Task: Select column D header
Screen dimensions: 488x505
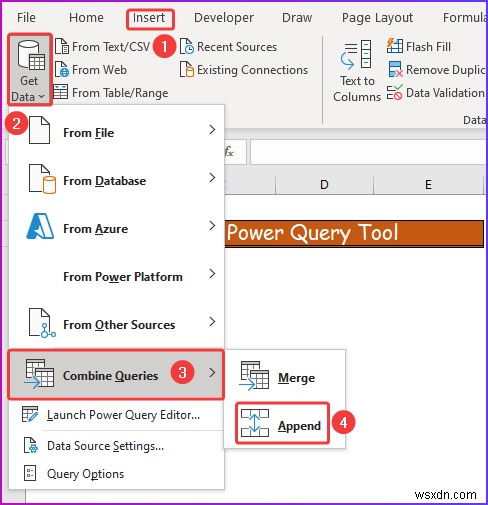Action: [324, 184]
